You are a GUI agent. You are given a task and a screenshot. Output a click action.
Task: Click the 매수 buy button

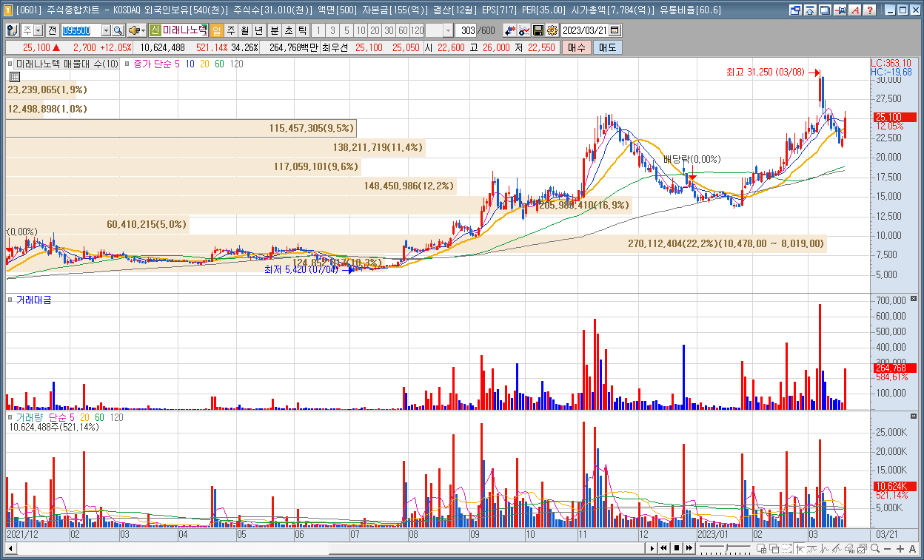click(x=576, y=47)
